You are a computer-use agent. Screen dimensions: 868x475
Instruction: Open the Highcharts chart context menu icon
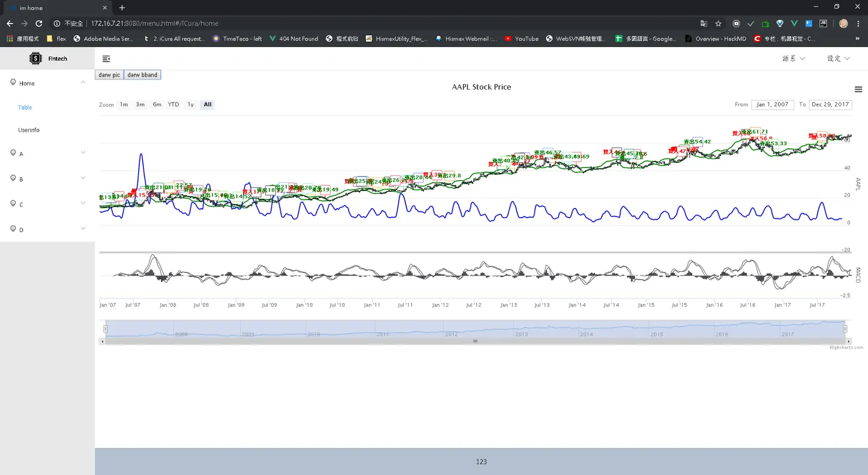point(858,89)
